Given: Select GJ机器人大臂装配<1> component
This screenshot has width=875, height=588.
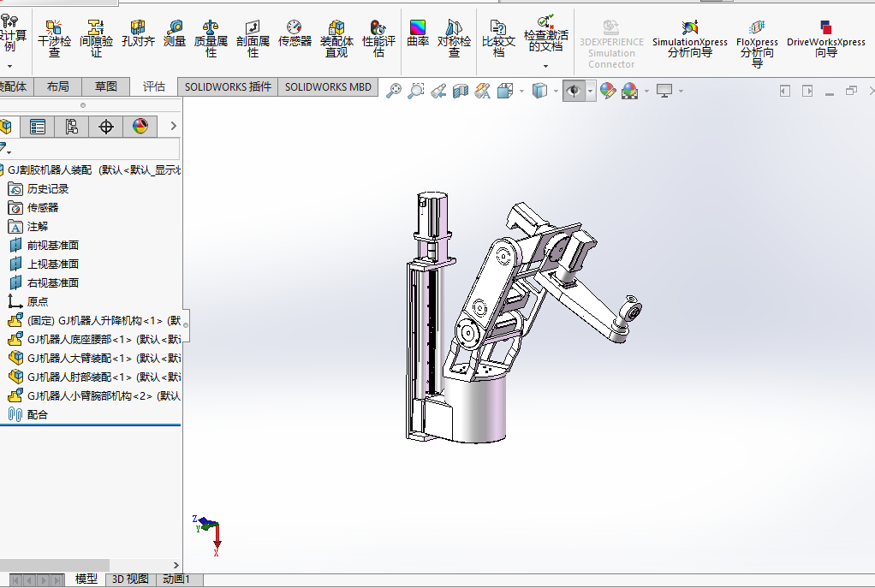Looking at the screenshot, I should coord(94,358).
